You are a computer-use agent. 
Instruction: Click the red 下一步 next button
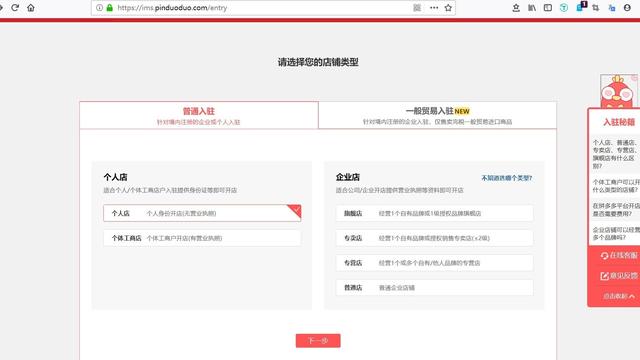[318, 341]
